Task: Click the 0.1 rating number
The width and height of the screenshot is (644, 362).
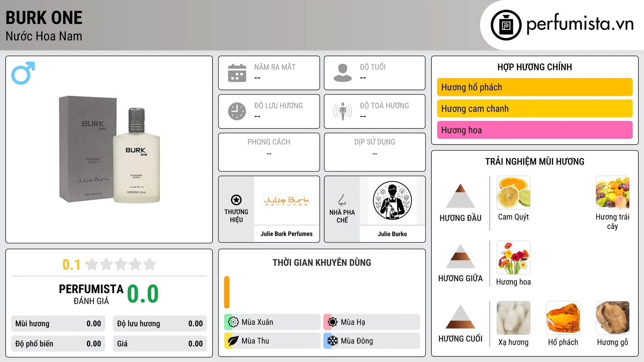Action: (x=71, y=265)
